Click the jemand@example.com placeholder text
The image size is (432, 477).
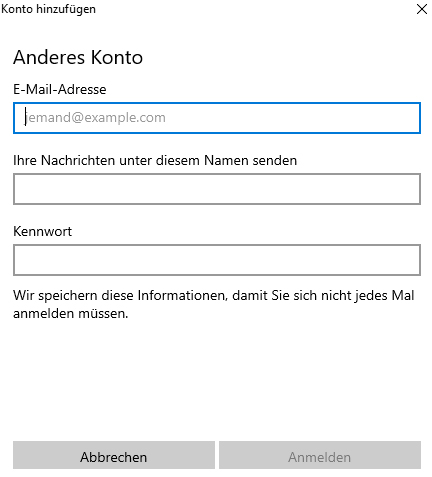95,118
